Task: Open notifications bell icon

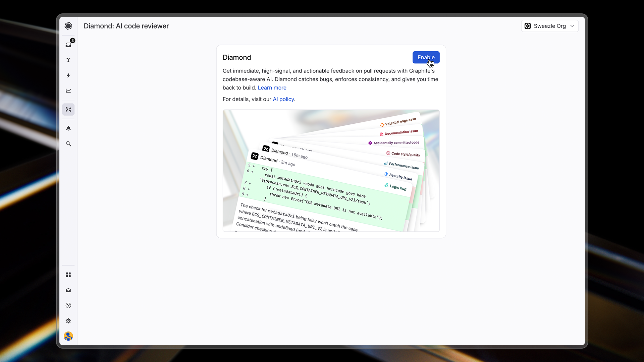Action: [x=68, y=128]
